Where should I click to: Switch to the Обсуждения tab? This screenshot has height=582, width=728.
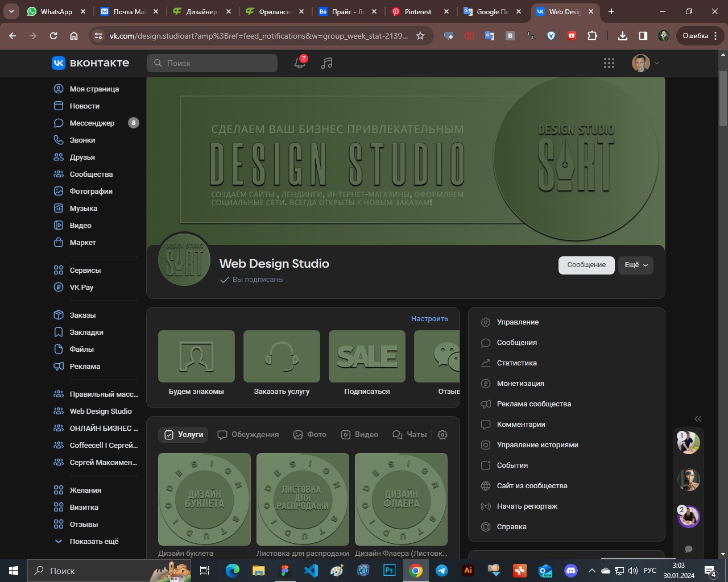248,434
